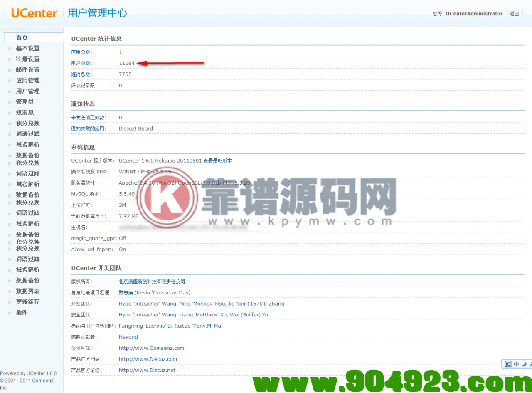532x393 pixels.
Task: Click the UCenterAdministrator username
Action: pos(474,14)
